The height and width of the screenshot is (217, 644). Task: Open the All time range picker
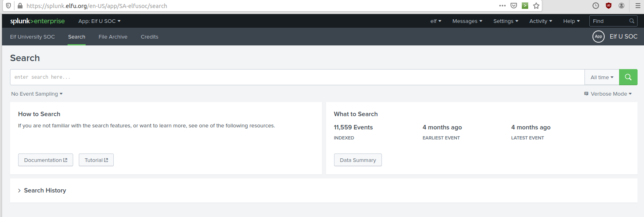(602, 77)
